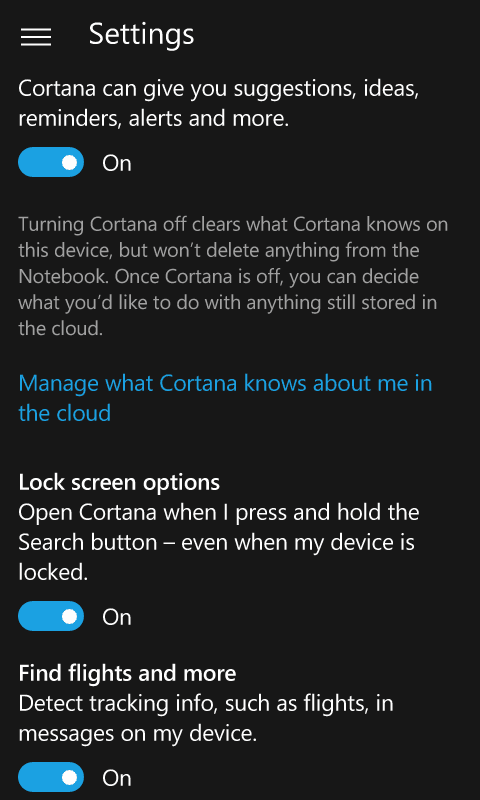The height and width of the screenshot is (800, 480).
Task: Click the Settings page title
Action: click(x=141, y=35)
